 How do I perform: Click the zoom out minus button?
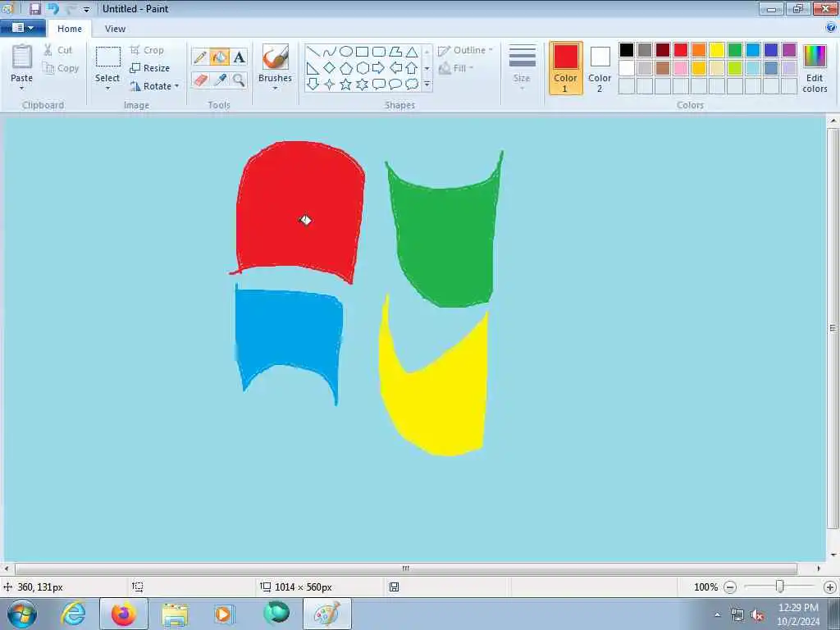click(729, 587)
